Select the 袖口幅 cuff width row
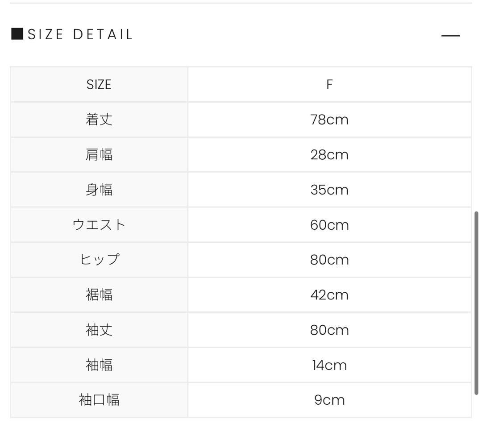The width and height of the screenshot is (482, 448). [x=98, y=400]
